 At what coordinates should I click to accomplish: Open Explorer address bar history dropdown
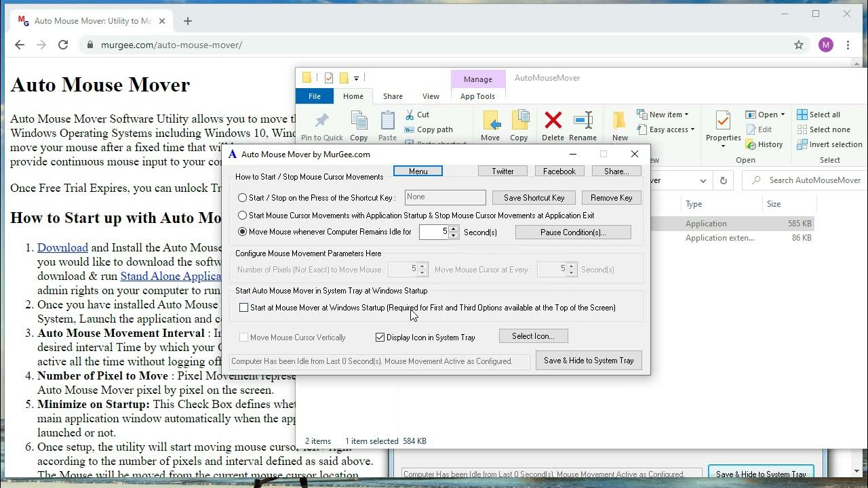click(x=703, y=180)
